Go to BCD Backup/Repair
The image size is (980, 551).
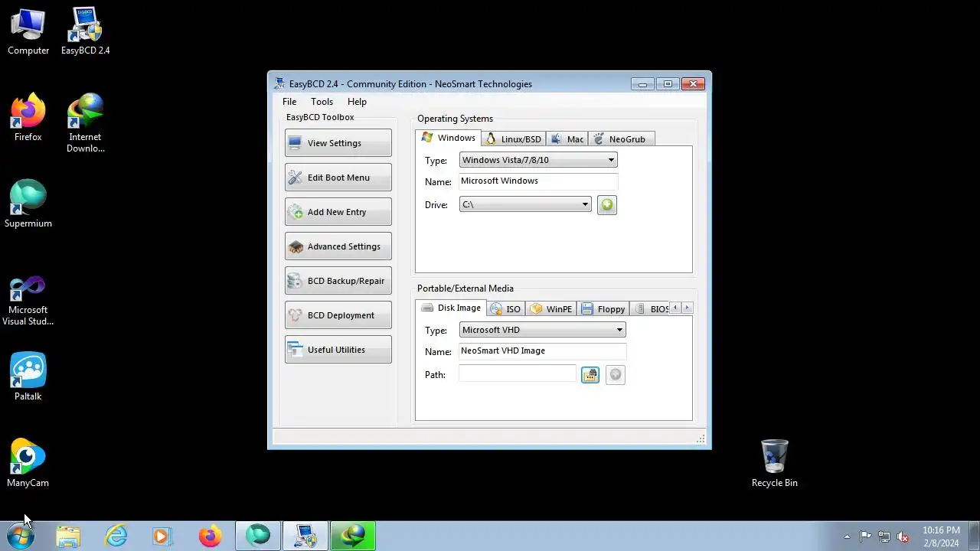click(338, 281)
